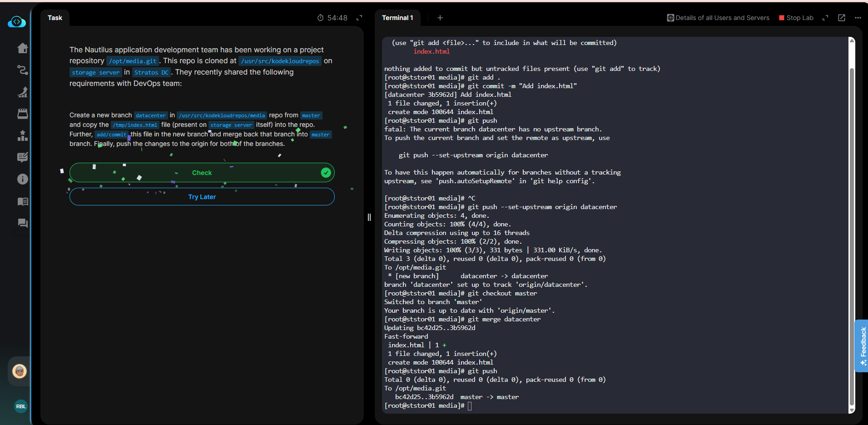Click the terminal vertical scrollbar
This screenshot has height=425, width=868.
[x=852, y=227]
